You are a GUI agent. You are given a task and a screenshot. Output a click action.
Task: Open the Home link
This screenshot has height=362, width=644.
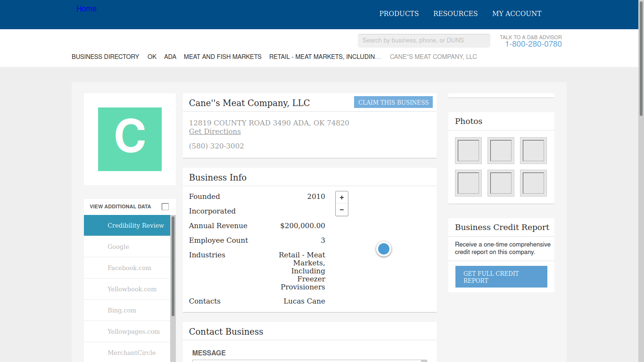pos(86,8)
